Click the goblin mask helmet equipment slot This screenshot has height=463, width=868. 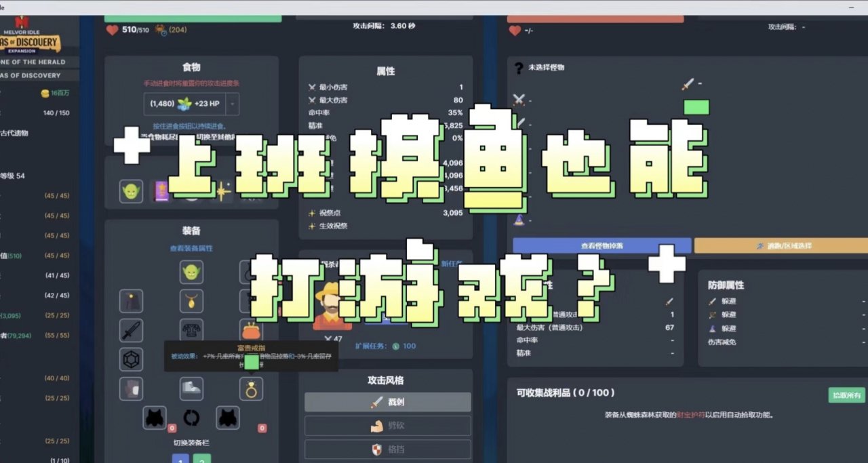pyautogui.click(x=191, y=273)
